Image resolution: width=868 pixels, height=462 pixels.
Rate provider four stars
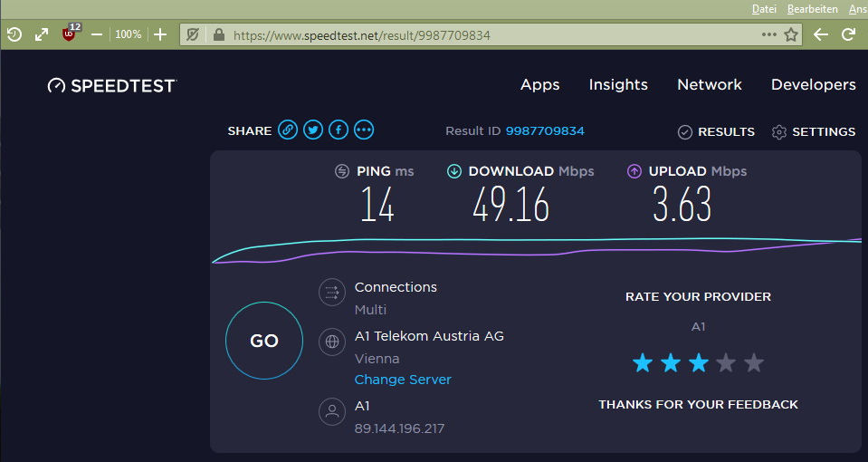coord(726,363)
